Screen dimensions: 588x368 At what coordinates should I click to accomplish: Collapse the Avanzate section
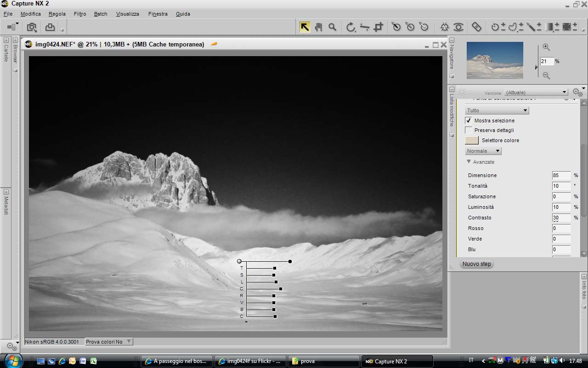(x=469, y=162)
